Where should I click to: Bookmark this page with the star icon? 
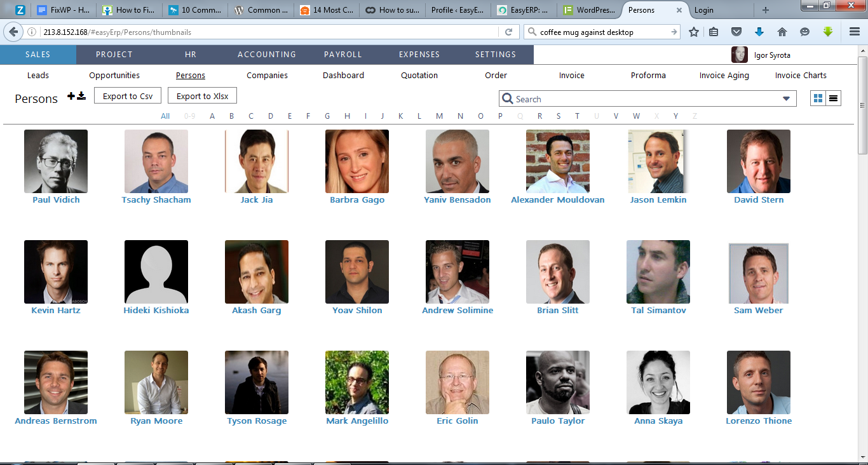click(x=694, y=32)
